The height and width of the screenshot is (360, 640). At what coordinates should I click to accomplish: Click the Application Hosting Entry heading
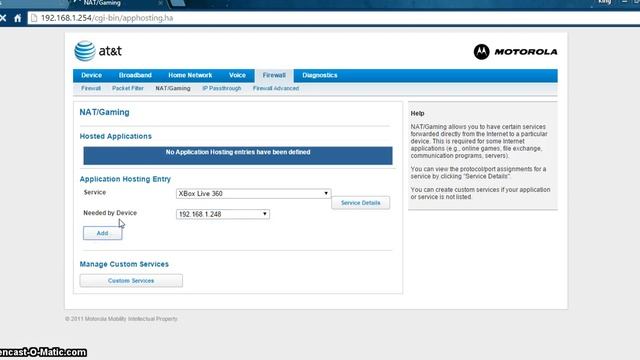tap(125, 179)
